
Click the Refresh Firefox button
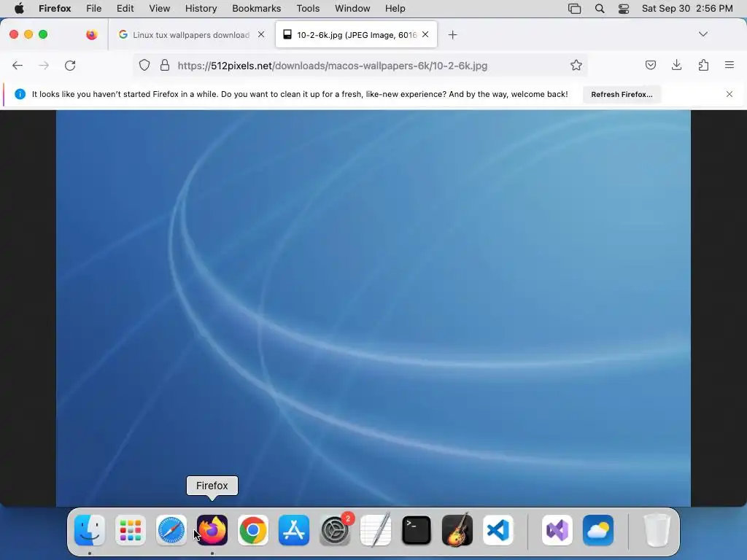pos(622,94)
